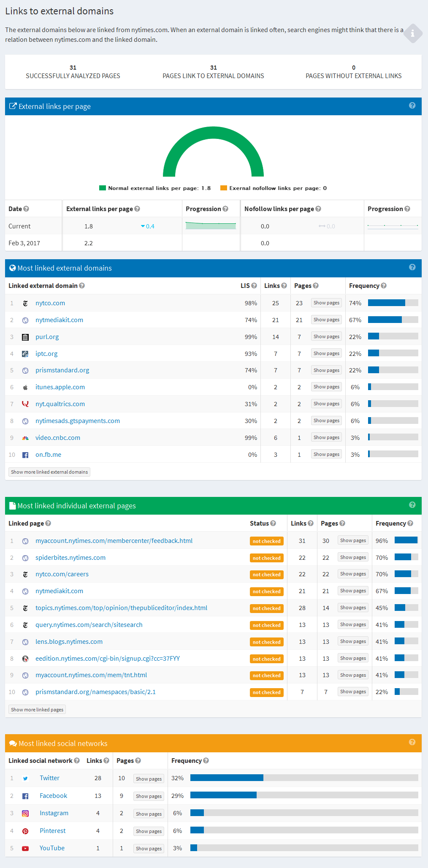Show pages for nytco.com/careers row
This screenshot has height=868, width=428.
353,574
